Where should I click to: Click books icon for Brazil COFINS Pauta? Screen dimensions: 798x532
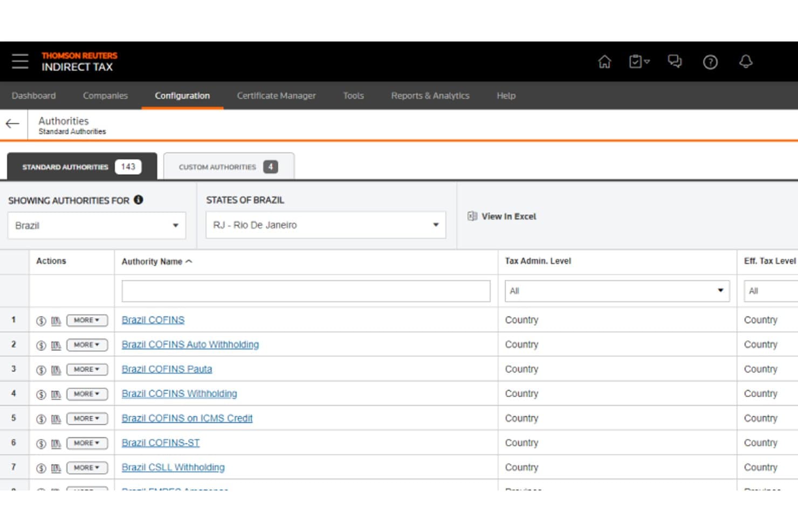point(56,370)
